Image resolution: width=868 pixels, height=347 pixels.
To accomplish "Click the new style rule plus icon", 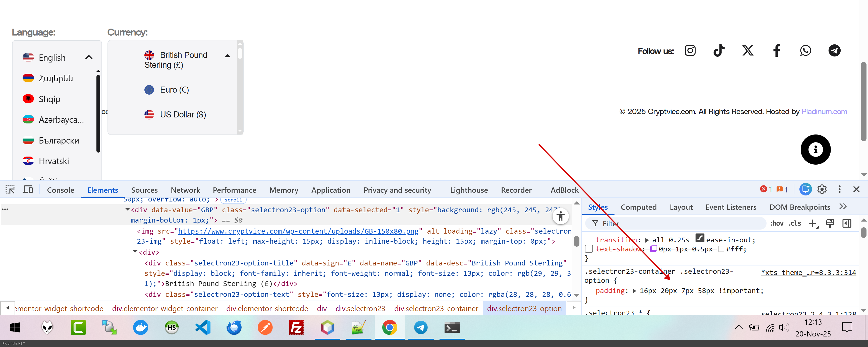I will [813, 224].
